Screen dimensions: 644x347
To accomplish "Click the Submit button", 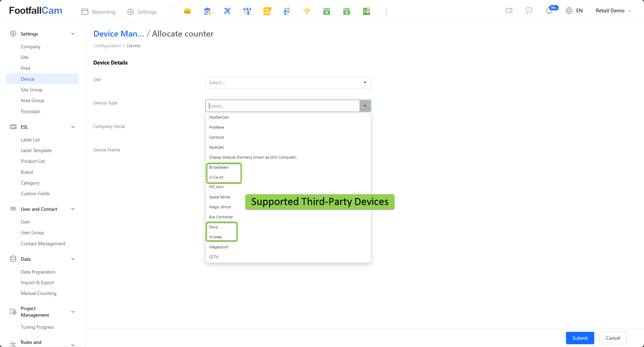I will (580, 338).
